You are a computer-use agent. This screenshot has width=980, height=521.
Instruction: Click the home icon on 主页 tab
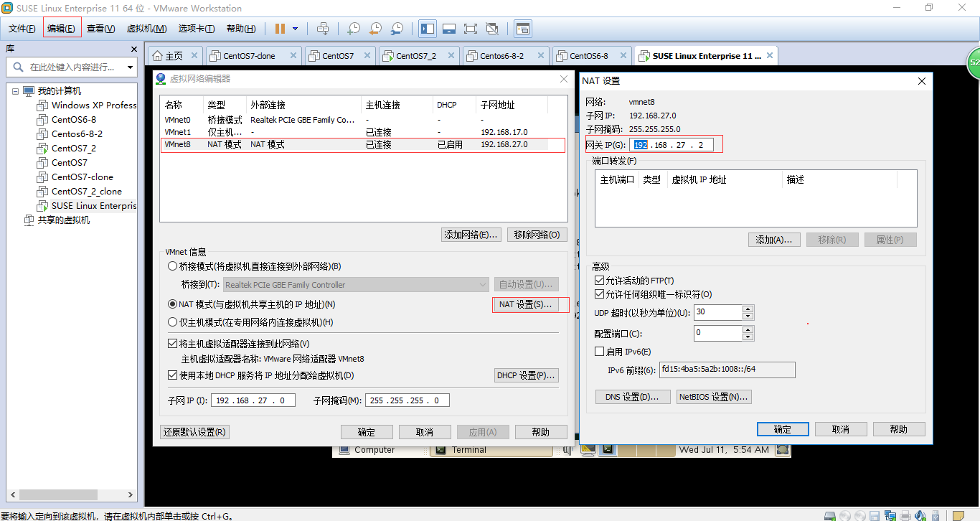(x=157, y=55)
